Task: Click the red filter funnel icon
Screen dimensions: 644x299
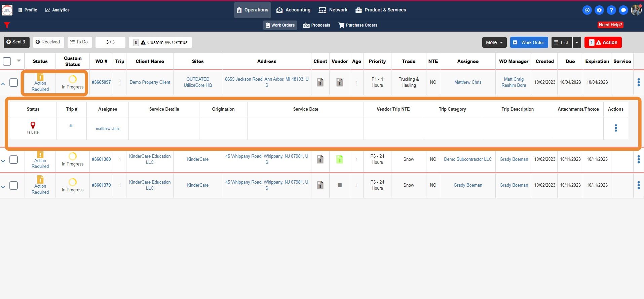Action: tap(7, 25)
